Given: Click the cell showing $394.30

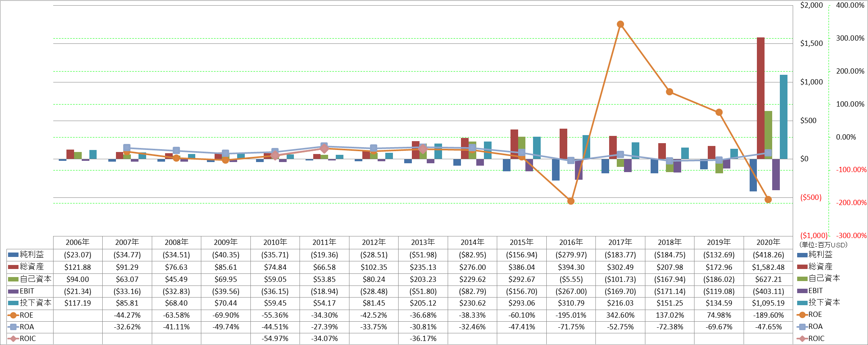Looking at the screenshot, I should 571,267.
